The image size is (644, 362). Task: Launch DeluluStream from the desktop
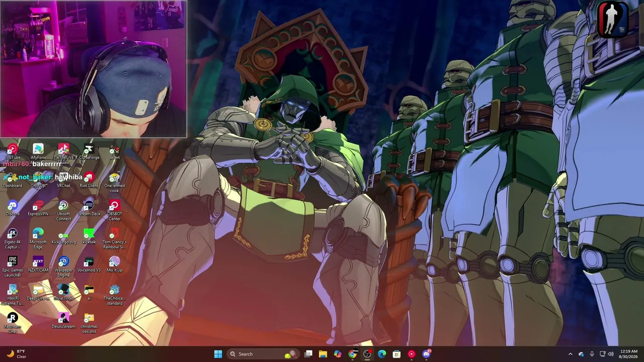coord(63,321)
